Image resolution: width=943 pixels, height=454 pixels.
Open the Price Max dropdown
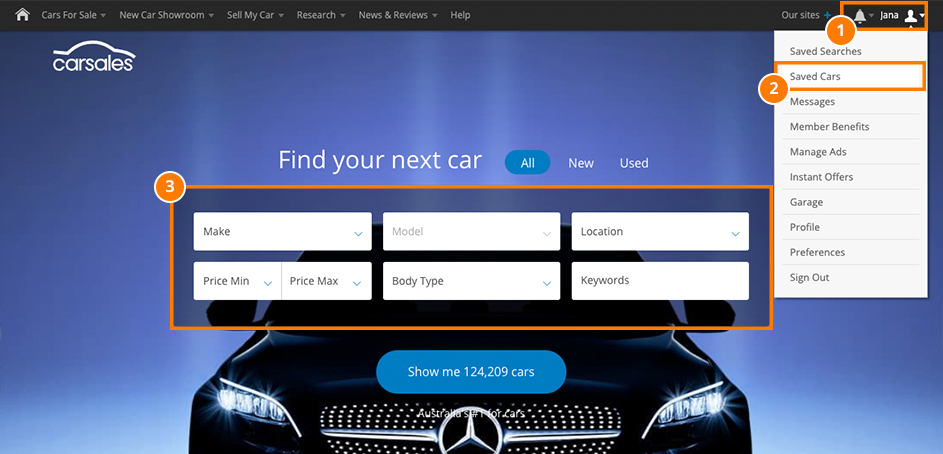click(327, 281)
